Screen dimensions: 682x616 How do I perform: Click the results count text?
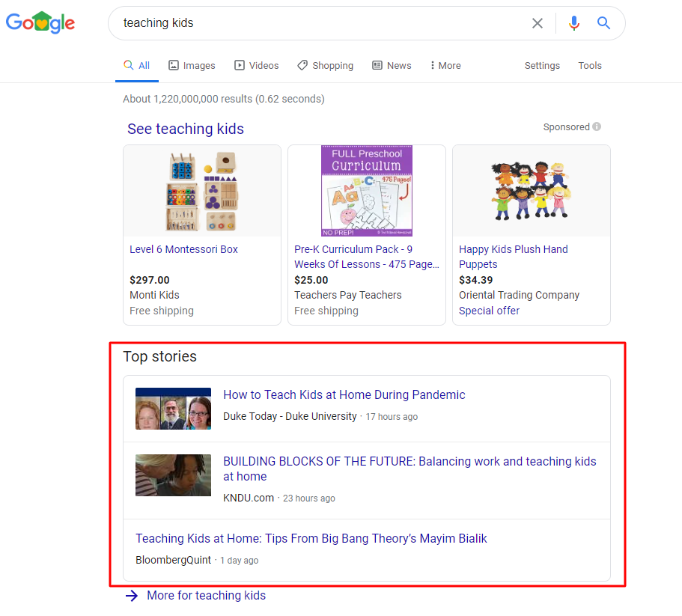tap(224, 99)
